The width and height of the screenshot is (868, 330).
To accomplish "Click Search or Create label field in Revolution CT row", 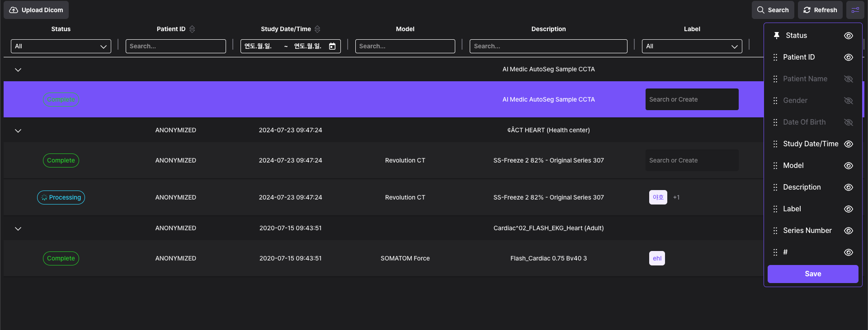I will pyautogui.click(x=692, y=160).
